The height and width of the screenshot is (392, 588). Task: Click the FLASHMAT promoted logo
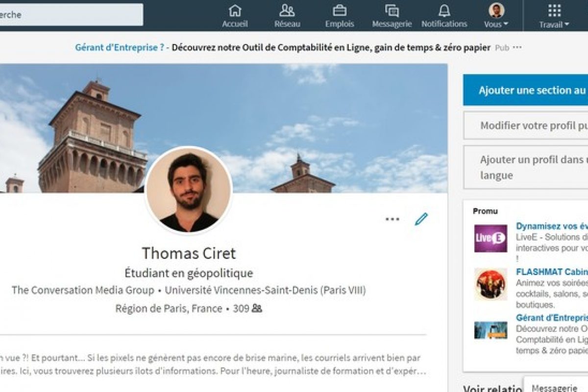click(x=490, y=284)
